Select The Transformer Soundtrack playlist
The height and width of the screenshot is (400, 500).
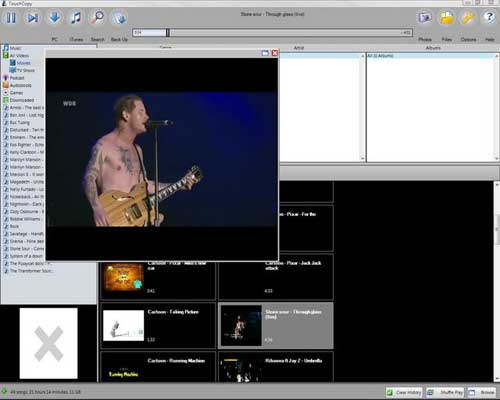31,271
